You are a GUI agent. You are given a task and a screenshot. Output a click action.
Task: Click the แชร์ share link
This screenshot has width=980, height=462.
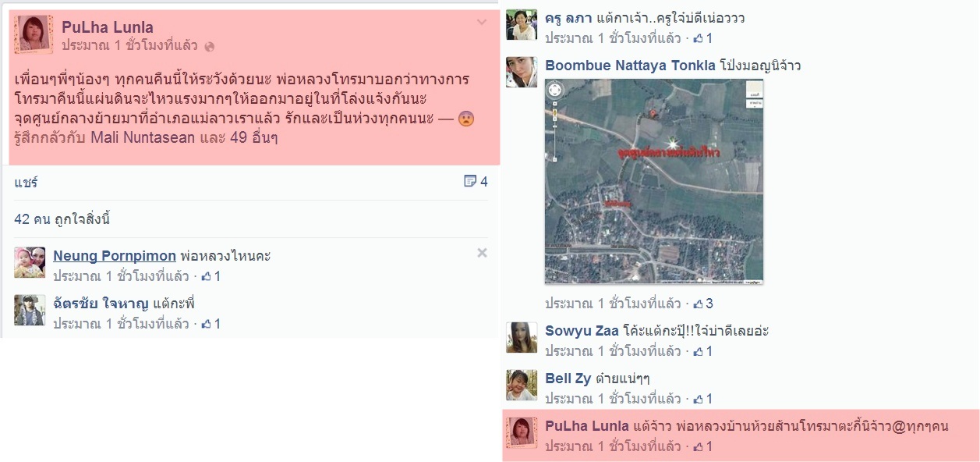[x=26, y=183]
